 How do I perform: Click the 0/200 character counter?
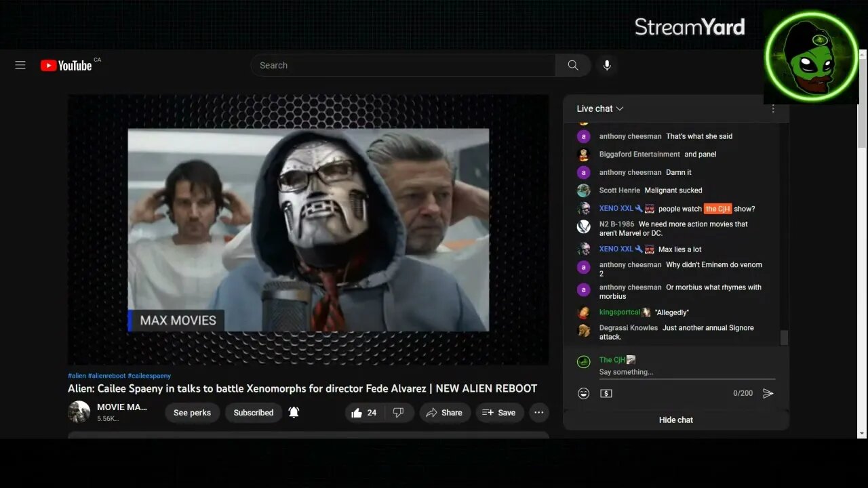pos(743,393)
